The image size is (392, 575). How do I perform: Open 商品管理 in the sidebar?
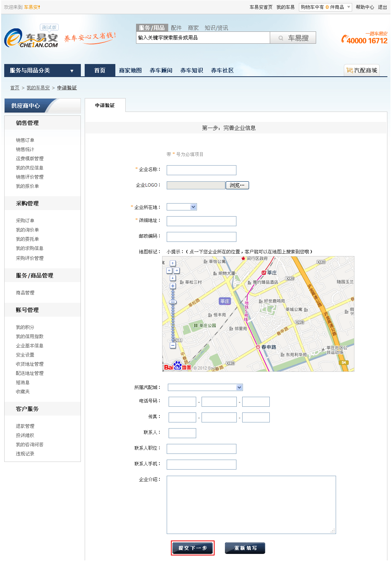[x=25, y=293]
